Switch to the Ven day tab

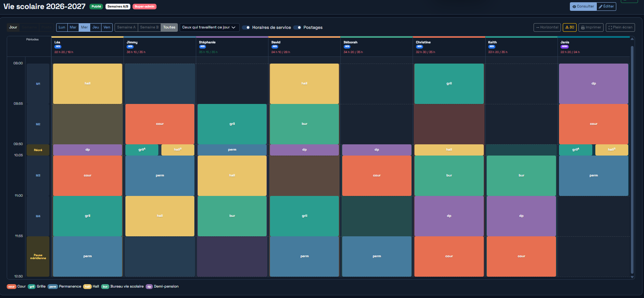point(107,27)
